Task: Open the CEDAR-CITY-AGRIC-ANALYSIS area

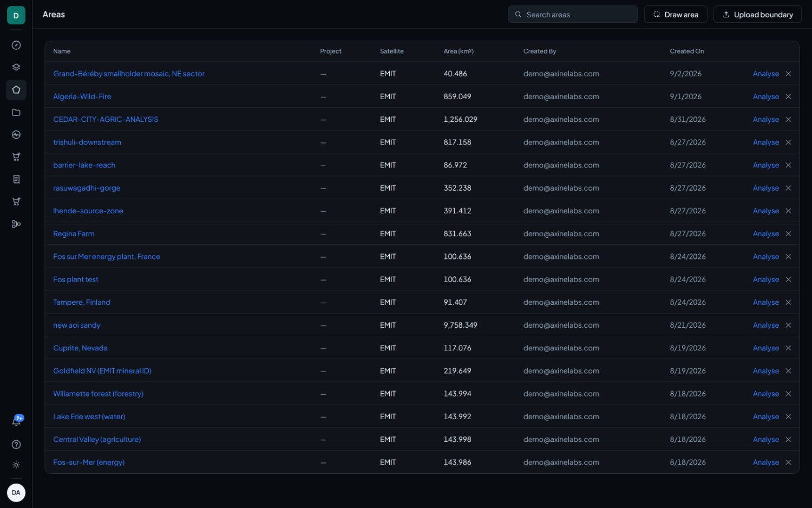Action: click(106, 119)
